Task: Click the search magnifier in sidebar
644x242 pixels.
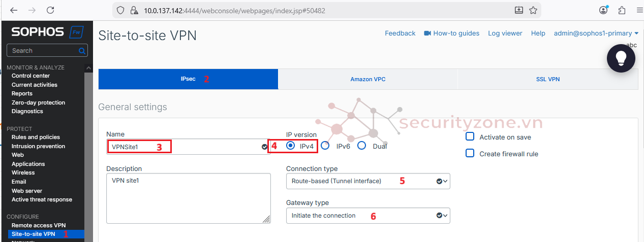Action: point(82,51)
